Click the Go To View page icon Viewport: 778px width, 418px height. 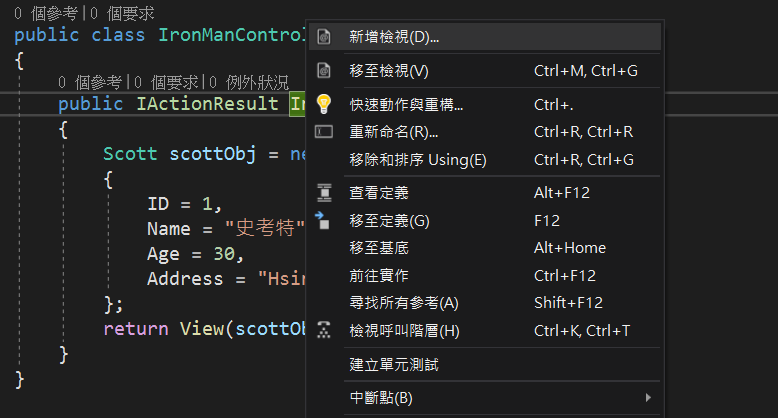[324, 70]
